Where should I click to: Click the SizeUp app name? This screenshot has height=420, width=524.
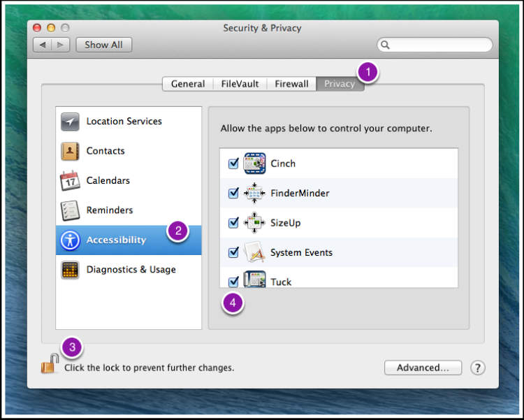coord(285,223)
